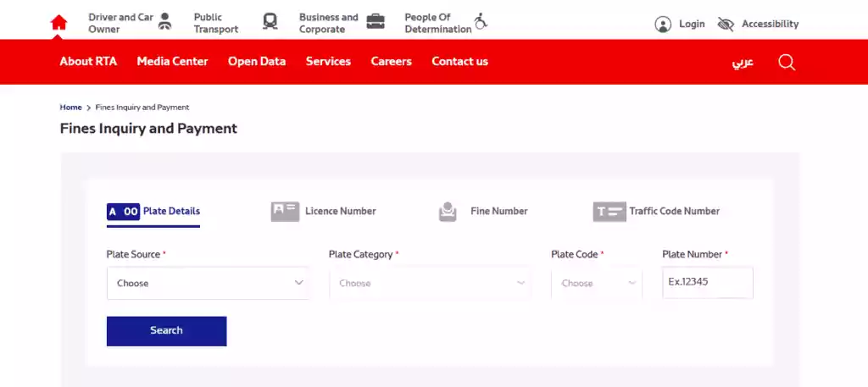Open the Plate Category dropdown

pos(430,283)
